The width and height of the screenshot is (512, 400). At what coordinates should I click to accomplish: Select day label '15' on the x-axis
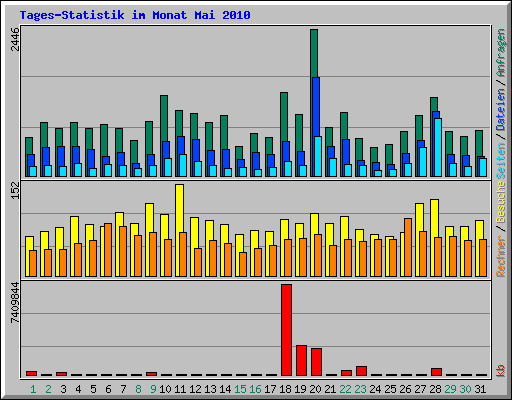(x=240, y=389)
